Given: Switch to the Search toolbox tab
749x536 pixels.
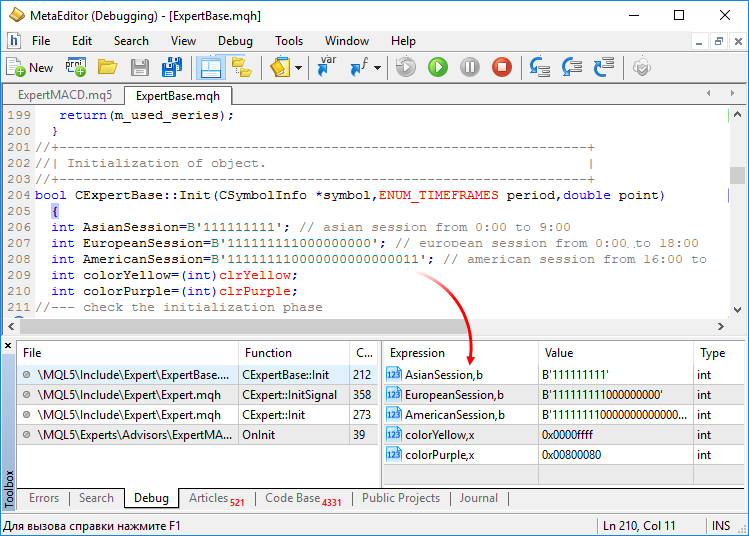Looking at the screenshot, I should point(96,498).
